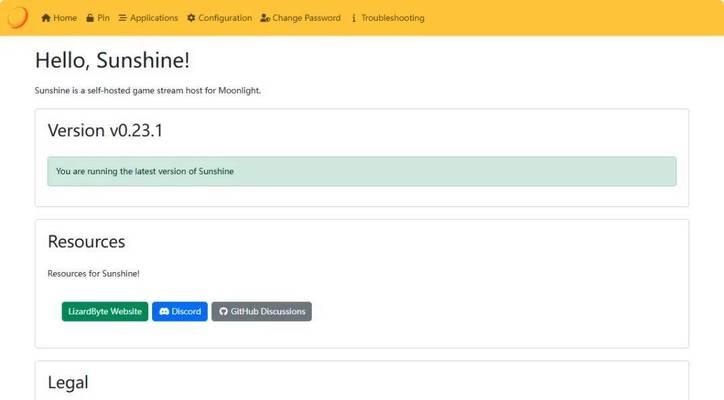Open the Discord button

pos(180,311)
